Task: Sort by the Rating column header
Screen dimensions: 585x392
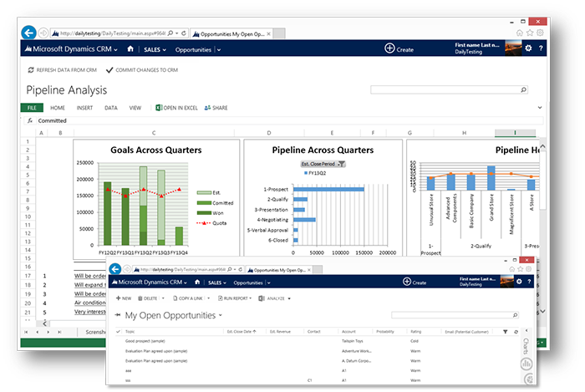Action: coord(415,331)
